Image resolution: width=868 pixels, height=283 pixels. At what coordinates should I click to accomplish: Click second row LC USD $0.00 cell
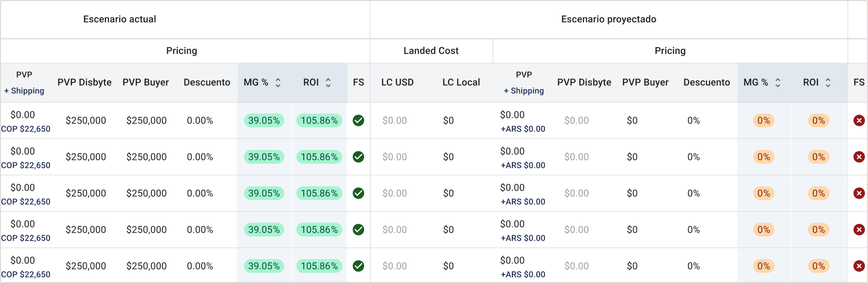(x=394, y=157)
